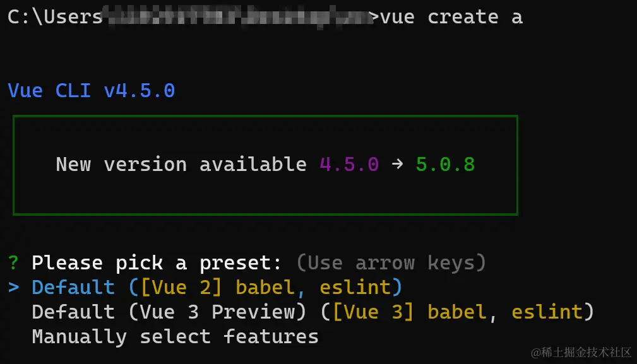This screenshot has height=364, width=637.
Task: Click the green question mark prompt icon
Action: point(14,262)
